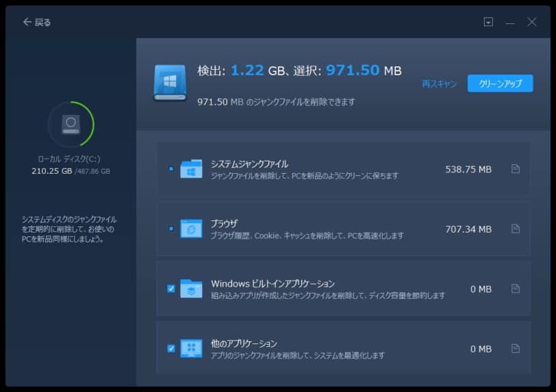This screenshot has height=392, width=556.
Task: Click the system junk files folder icon
Action: tap(191, 169)
